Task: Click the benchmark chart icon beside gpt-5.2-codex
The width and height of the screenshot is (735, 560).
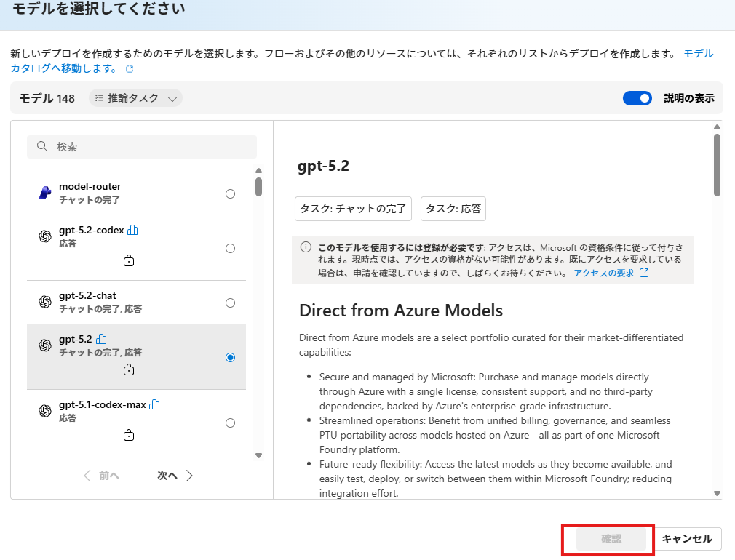Action: pyautogui.click(x=132, y=230)
